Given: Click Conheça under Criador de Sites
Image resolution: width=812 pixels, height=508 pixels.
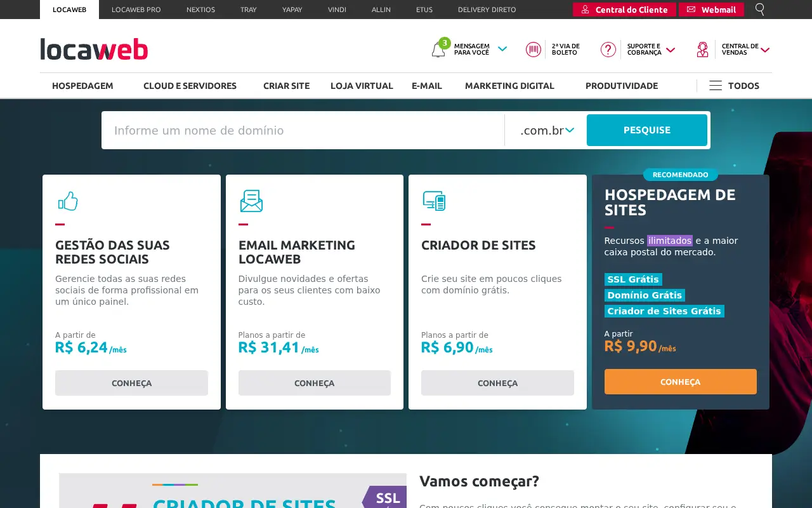Looking at the screenshot, I should point(497,383).
